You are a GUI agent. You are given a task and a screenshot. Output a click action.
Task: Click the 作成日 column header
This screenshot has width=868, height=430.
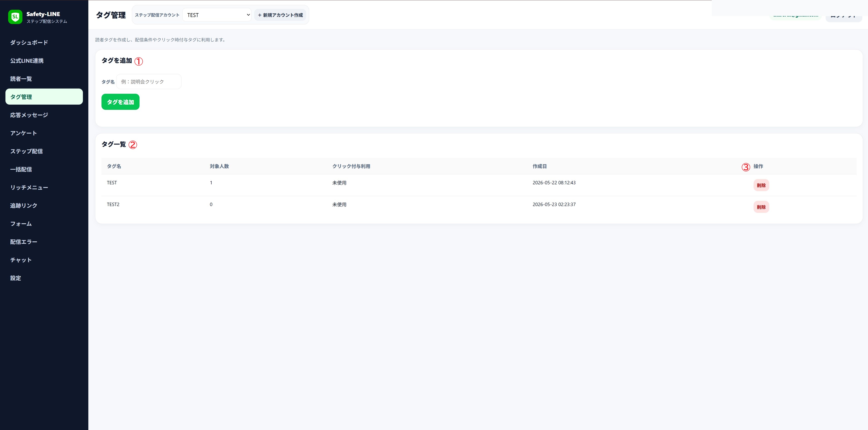point(540,166)
